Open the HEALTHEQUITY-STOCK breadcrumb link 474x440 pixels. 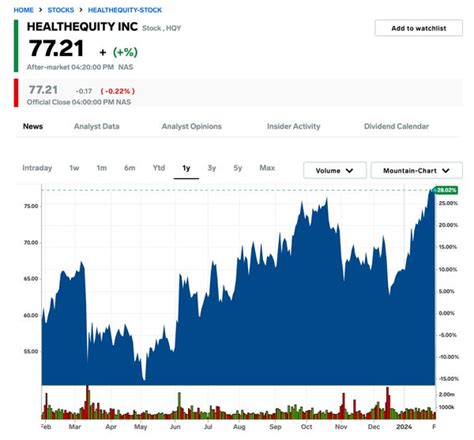click(x=125, y=10)
